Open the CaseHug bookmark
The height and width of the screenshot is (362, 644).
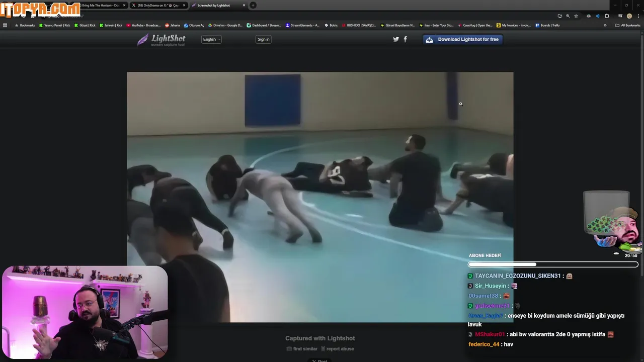(x=475, y=25)
